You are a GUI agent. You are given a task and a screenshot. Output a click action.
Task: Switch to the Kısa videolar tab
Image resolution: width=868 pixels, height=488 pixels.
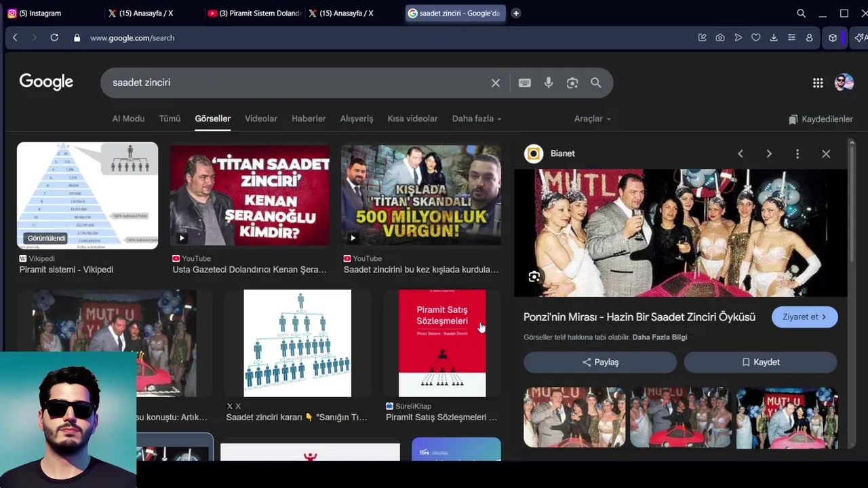point(412,119)
